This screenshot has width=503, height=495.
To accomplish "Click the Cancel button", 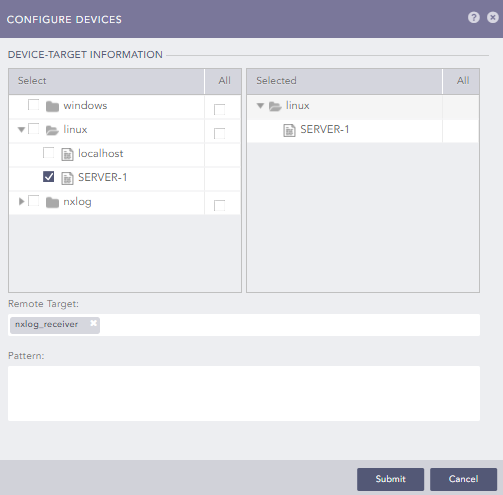I will [463, 479].
